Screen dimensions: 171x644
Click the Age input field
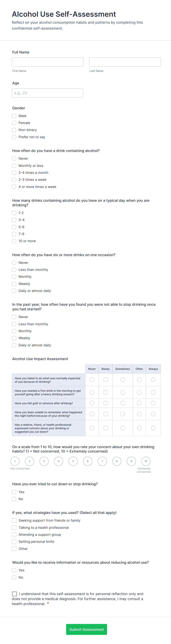(x=47, y=93)
